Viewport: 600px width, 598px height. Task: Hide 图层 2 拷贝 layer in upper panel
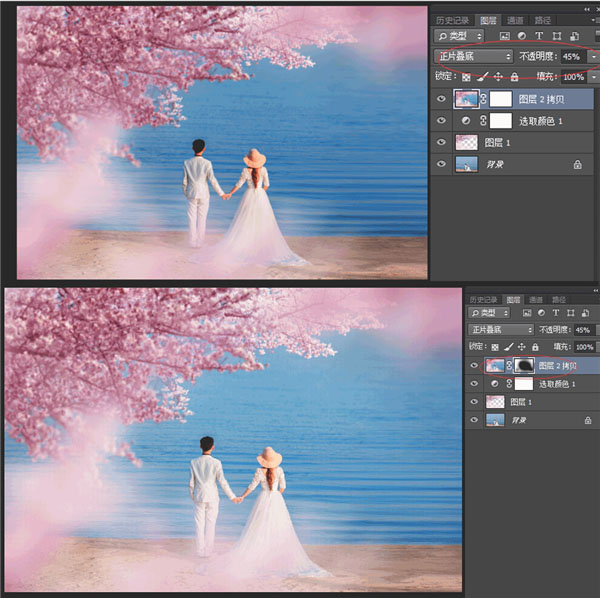(x=441, y=99)
